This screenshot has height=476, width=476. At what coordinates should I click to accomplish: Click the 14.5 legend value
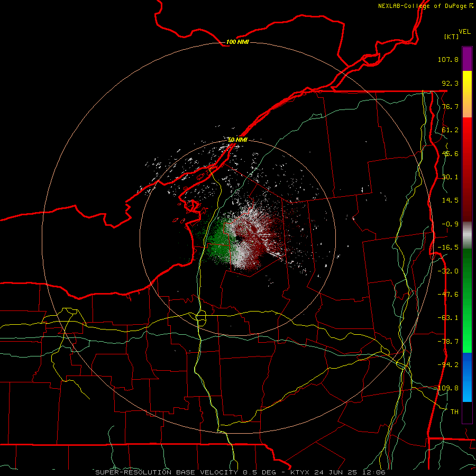450,200
